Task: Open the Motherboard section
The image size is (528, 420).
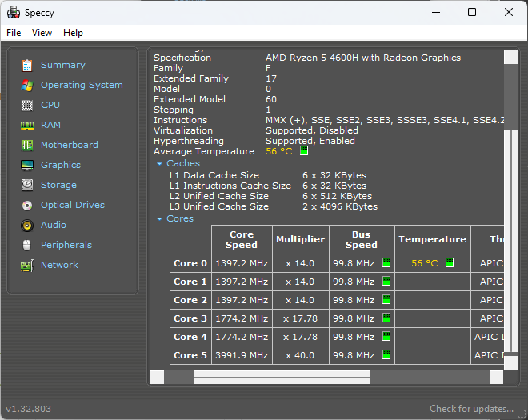Action: point(70,145)
